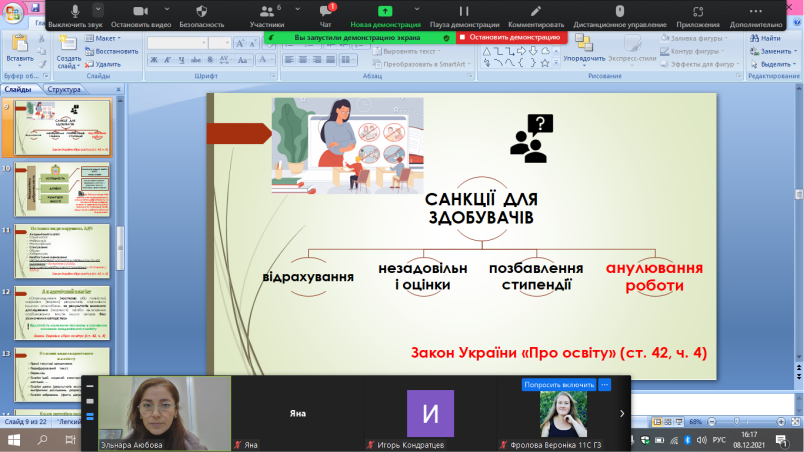
Task: Open the Упорядочить arrange menu
Action: [x=584, y=51]
